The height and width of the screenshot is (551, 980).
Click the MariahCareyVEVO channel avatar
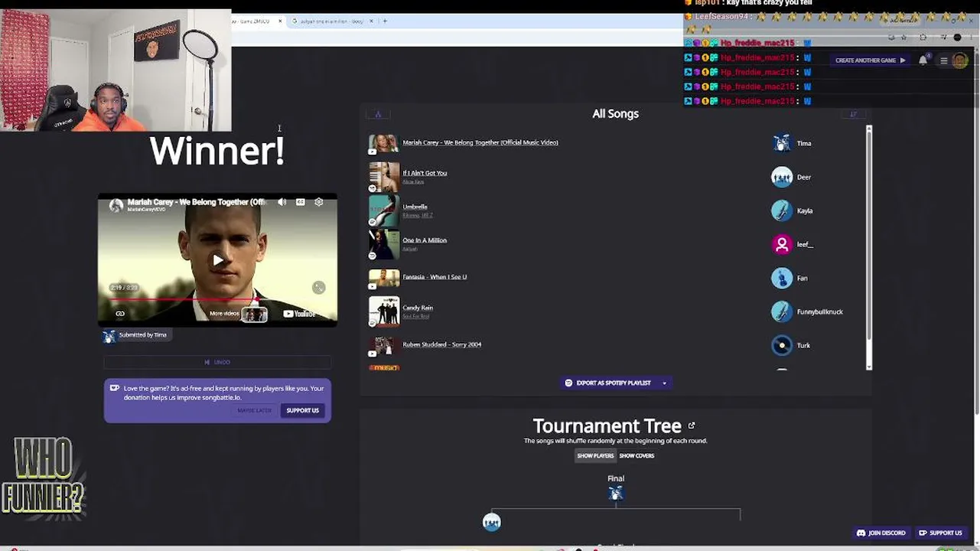click(x=116, y=205)
